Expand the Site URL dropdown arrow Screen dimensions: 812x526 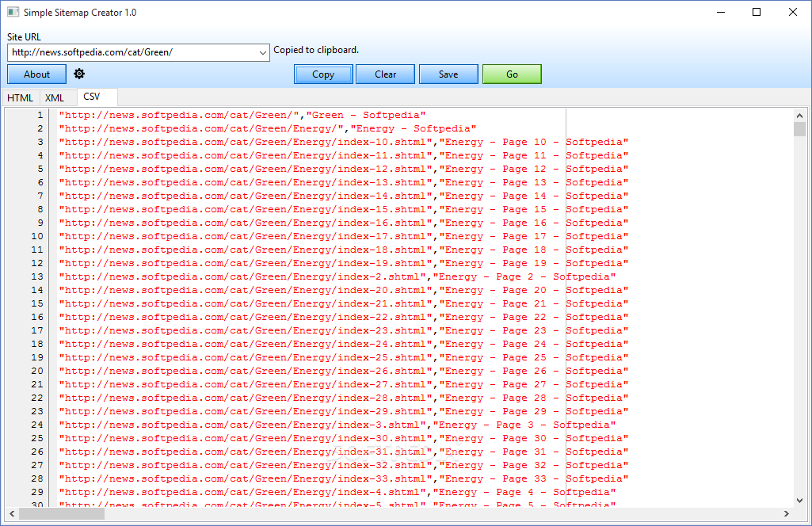pyautogui.click(x=262, y=52)
